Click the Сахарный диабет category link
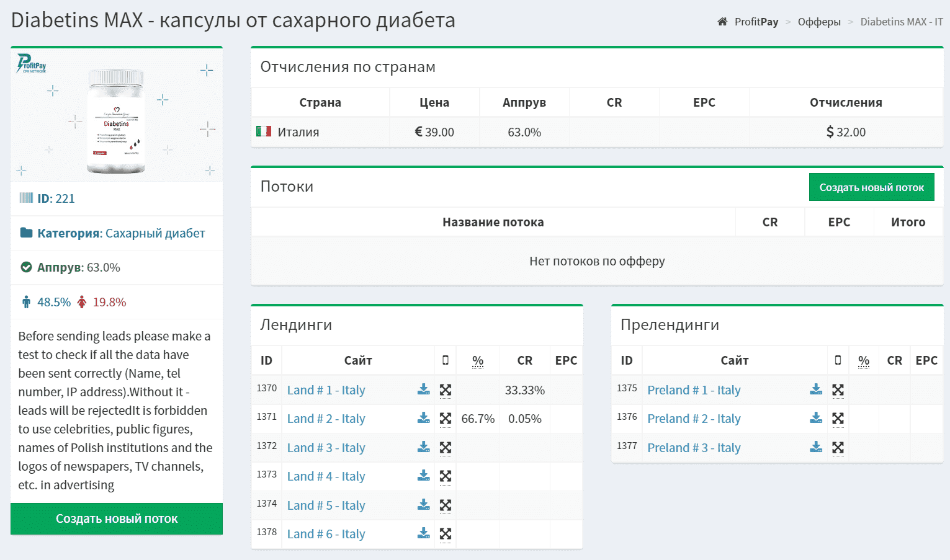Image resolution: width=950 pixels, height=560 pixels. (x=155, y=233)
